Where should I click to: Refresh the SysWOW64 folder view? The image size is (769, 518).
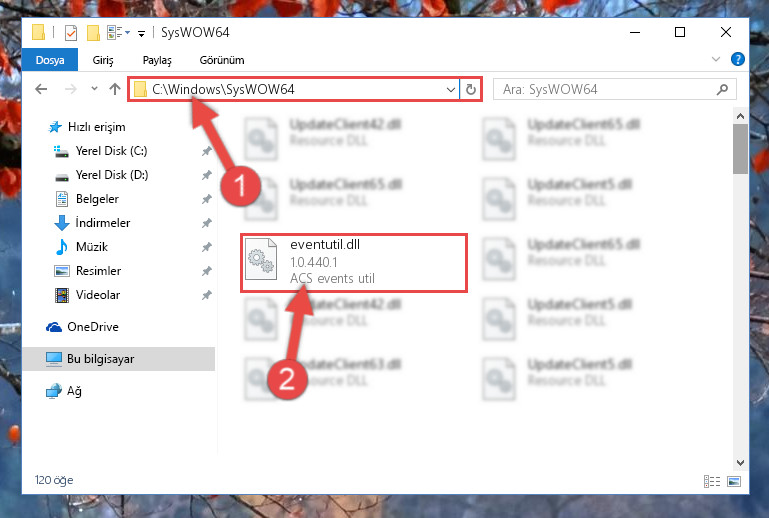470,89
